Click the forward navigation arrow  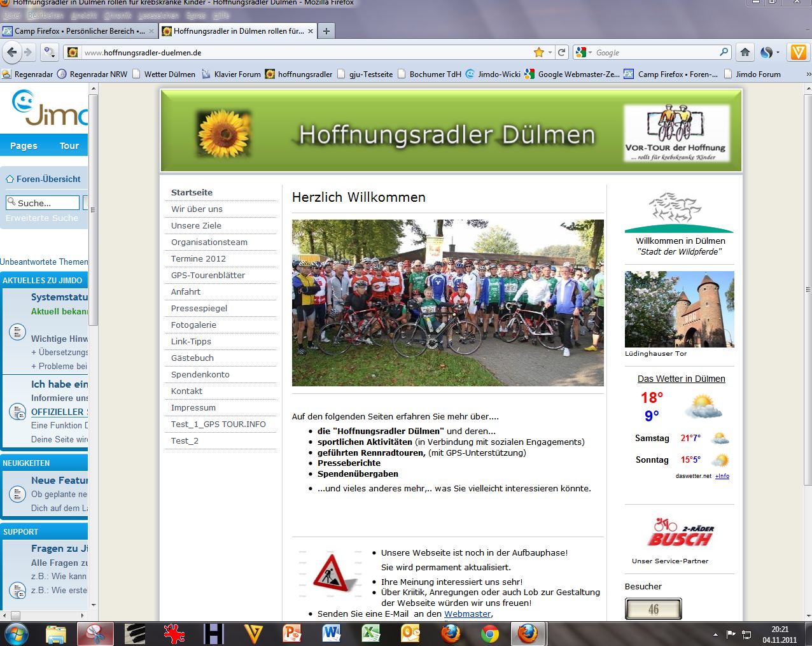click(x=28, y=52)
